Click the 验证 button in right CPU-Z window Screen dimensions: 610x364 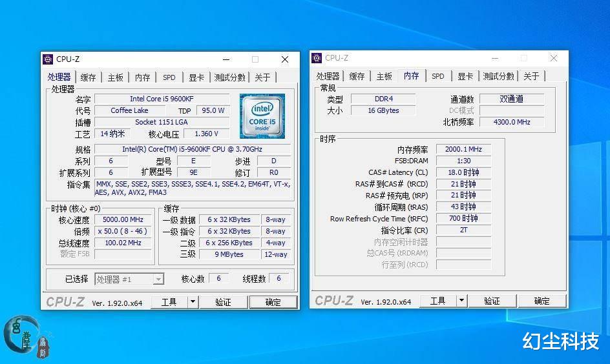tap(492, 300)
